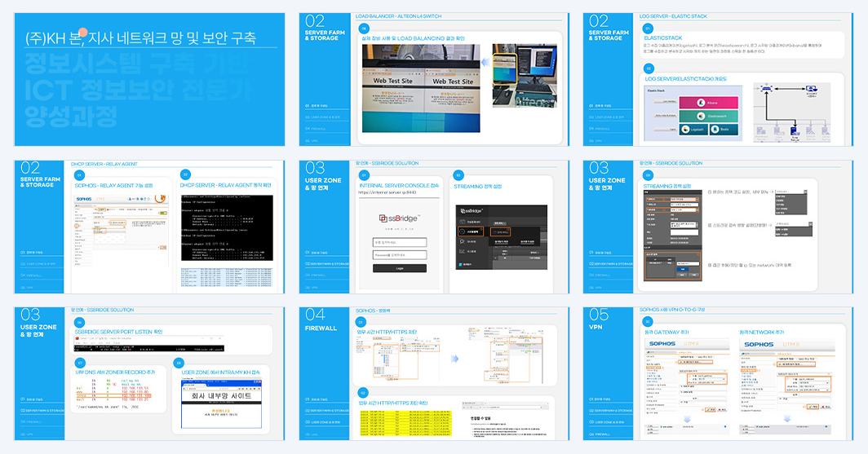Open the Web Test Site photo thumbnail
This screenshot has height=454, width=868.
coord(421,89)
